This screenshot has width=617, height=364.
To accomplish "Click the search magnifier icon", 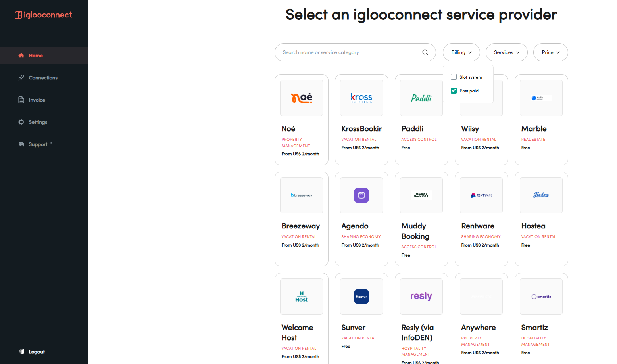I will coord(425,52).
